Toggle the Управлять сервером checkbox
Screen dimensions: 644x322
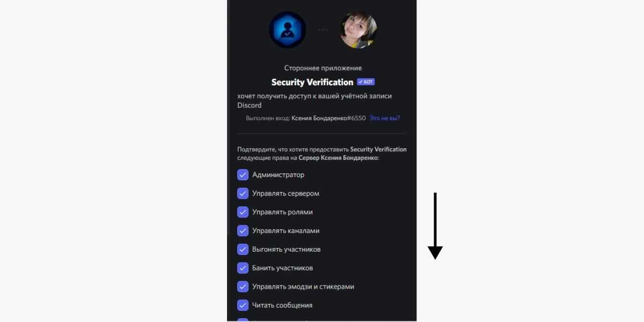(x=243, y=193)
